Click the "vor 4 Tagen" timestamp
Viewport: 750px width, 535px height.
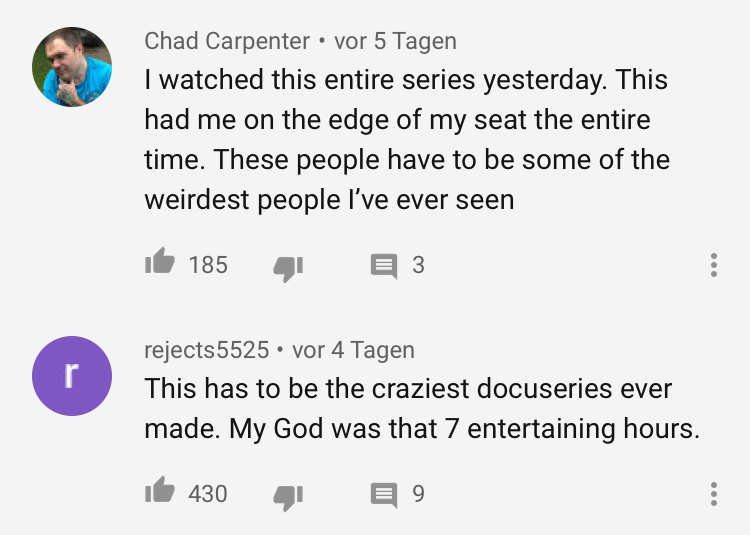(x=353, y=350)
